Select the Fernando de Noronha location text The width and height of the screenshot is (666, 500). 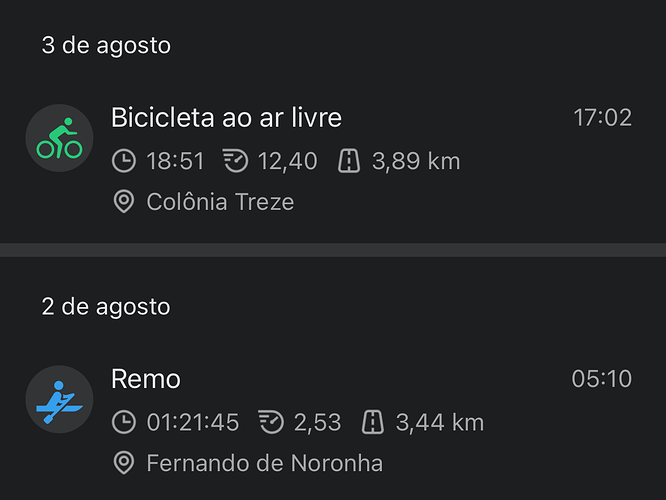[264, 463]
